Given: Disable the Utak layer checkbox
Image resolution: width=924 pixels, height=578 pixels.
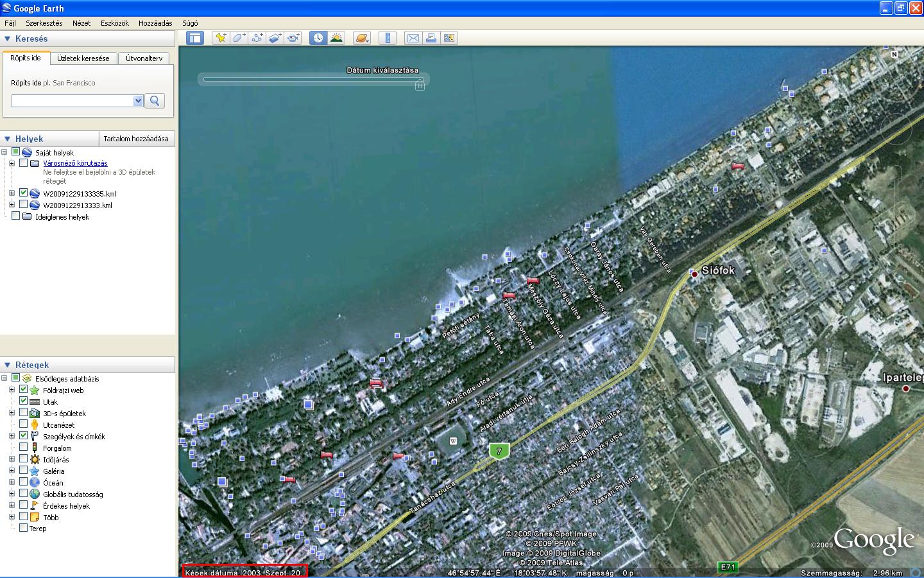Looking at the screenshot, I should (x=24, y=401).
